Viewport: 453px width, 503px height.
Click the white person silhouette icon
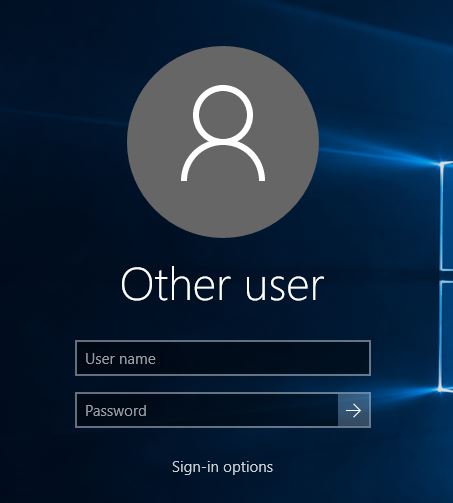223,133
